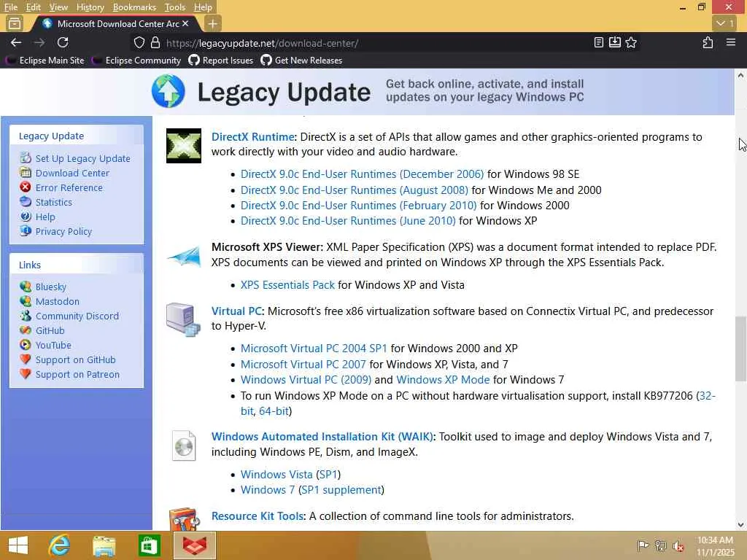This screenshot has width=747, height=560.
Task: Open the Tools menu
Action: (x=174, y=7)
